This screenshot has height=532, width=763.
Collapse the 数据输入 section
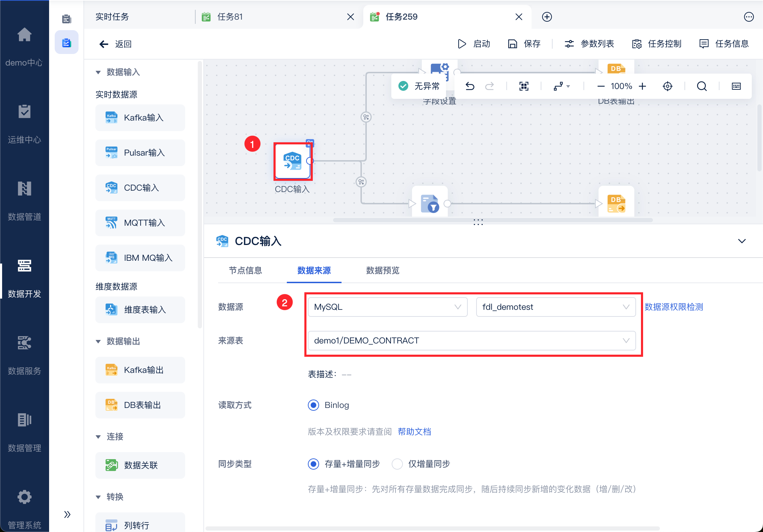(x=99, y=72)
